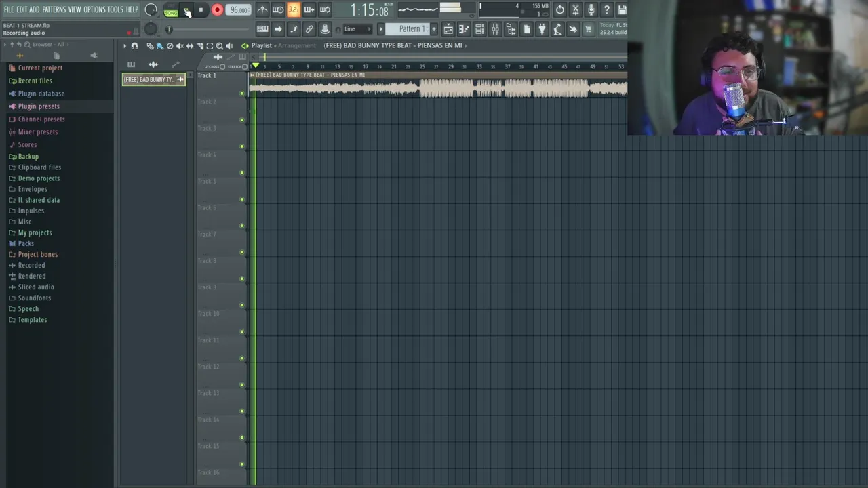The height and width of the screenshot is (488, 868).
Task: Open the ADD menu
Action: point(35,9)
